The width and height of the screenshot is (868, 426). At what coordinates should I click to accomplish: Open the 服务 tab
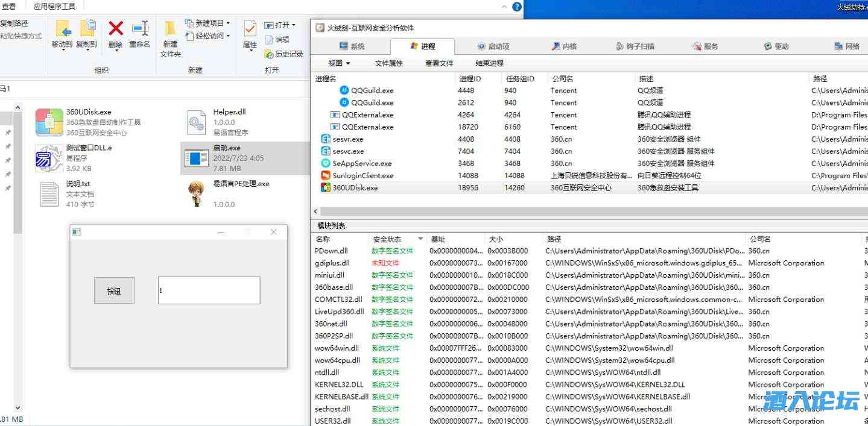pos(705,46)
